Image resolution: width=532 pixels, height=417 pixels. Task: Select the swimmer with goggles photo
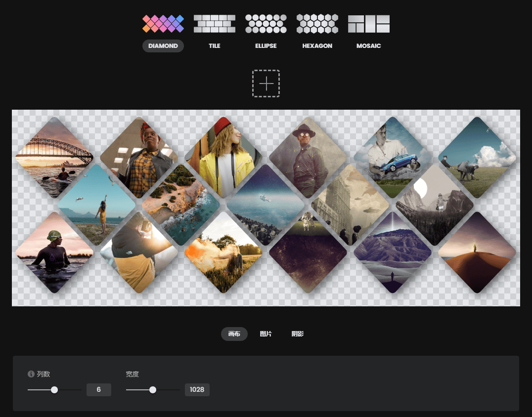54,252
